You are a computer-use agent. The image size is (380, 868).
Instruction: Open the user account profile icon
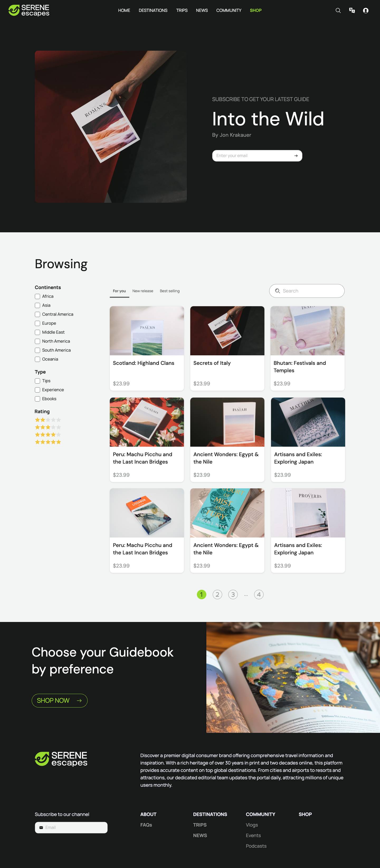click(x=365, y=11)
